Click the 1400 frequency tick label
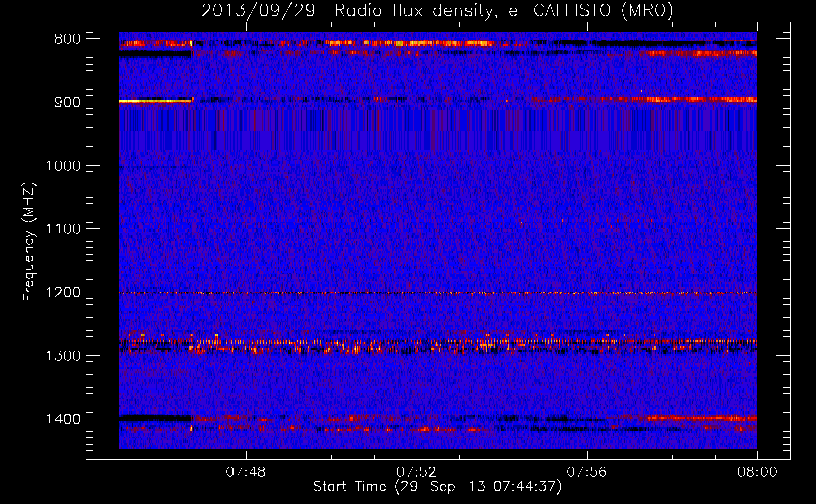The width and height of the screenshot is (816, 504). pyautogui.click(x=63, y=419)
